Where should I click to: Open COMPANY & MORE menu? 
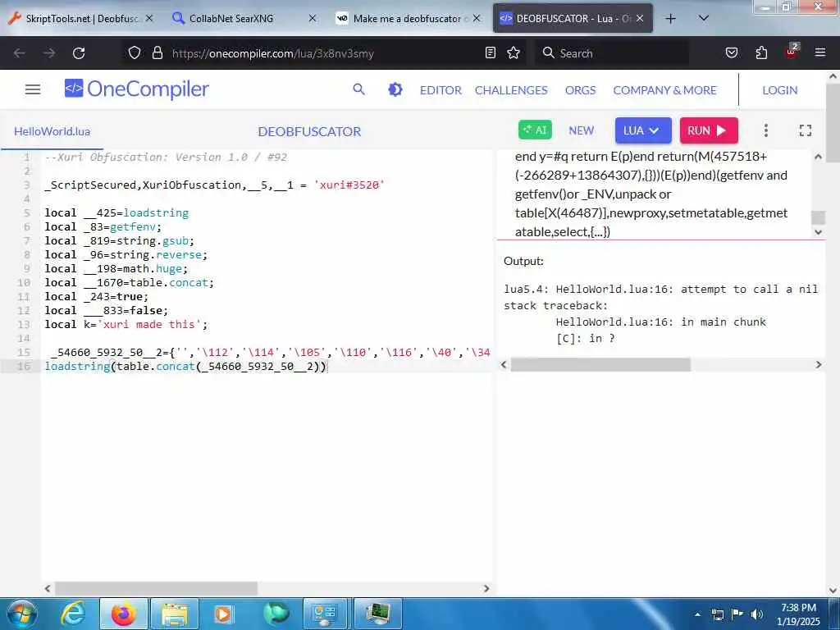pyautogui.click(x=664, y=90)
